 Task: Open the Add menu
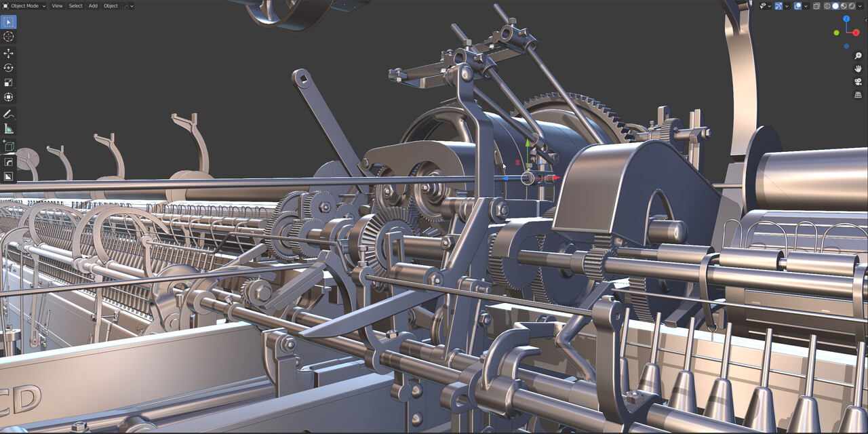click(x=93, y=5)
